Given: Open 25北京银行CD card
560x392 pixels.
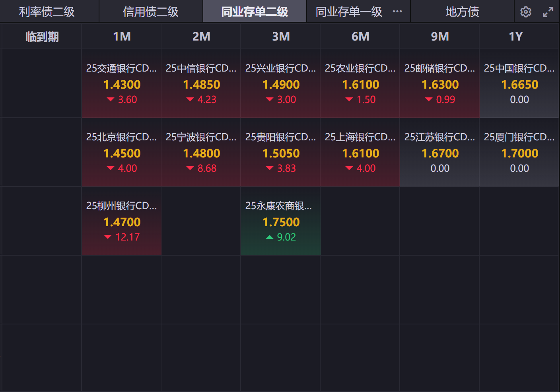Looking at the screenshot, I should [x=121, y=152].
